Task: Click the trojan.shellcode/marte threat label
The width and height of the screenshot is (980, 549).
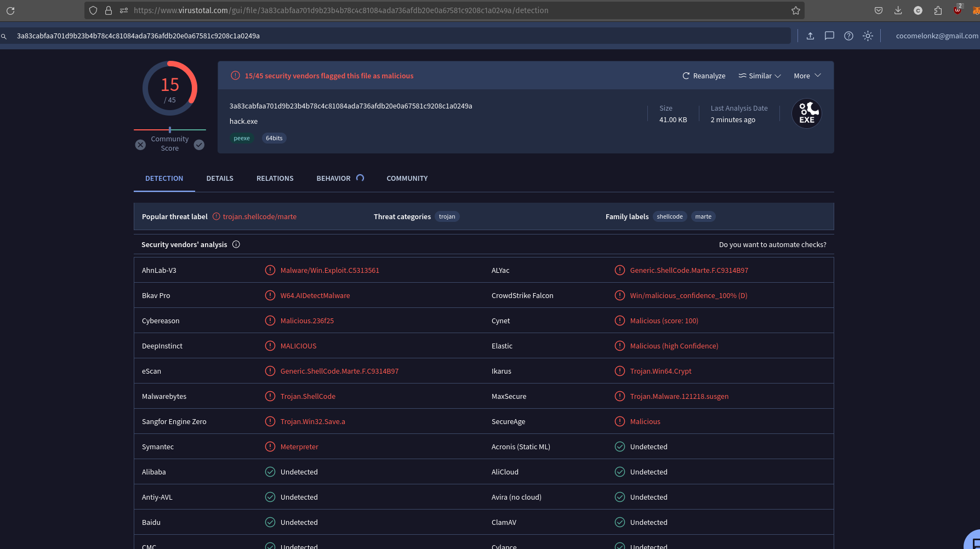Action: (x=260, y=216)
